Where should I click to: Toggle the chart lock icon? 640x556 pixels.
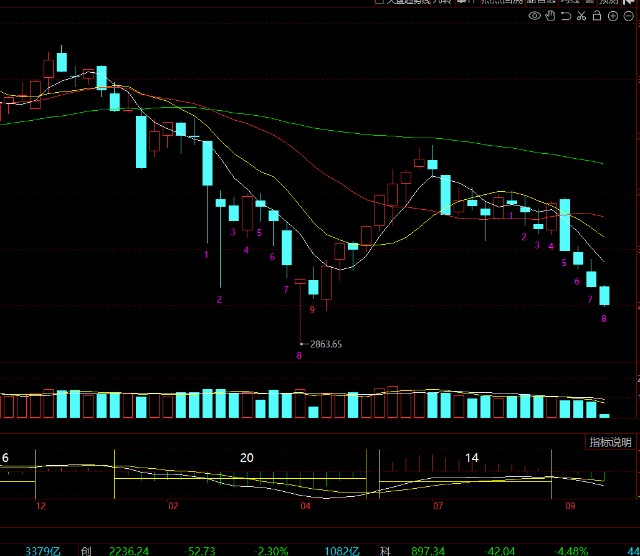pyautogui.click(x=597, y=16)
